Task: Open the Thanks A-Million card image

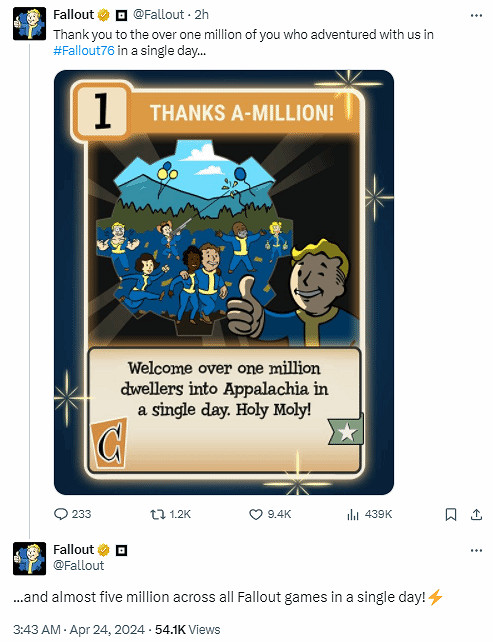Action: click(224, 283)
